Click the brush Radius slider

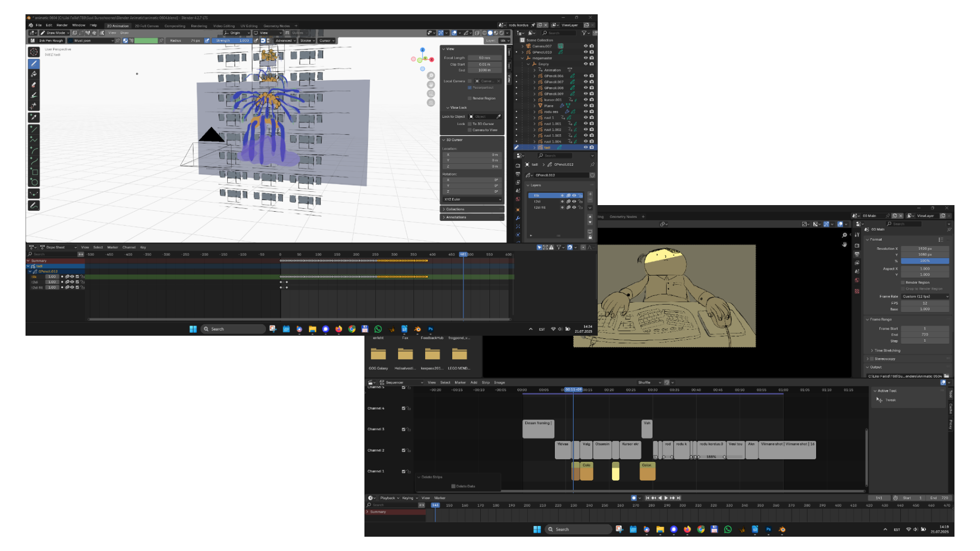(186, 41)
